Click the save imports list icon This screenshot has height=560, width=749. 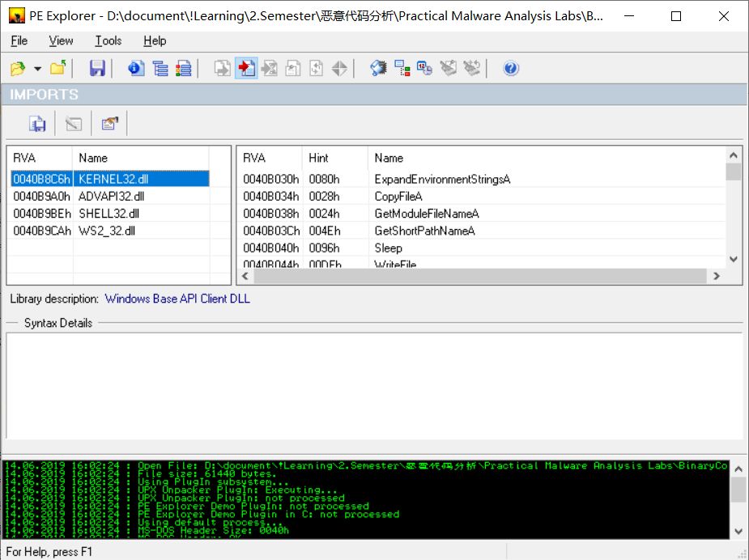[37, 124]
